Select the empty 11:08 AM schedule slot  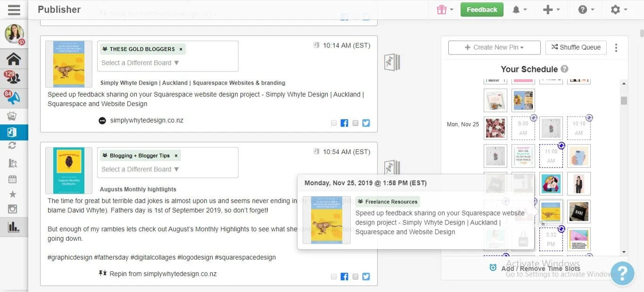pos(551,156)
